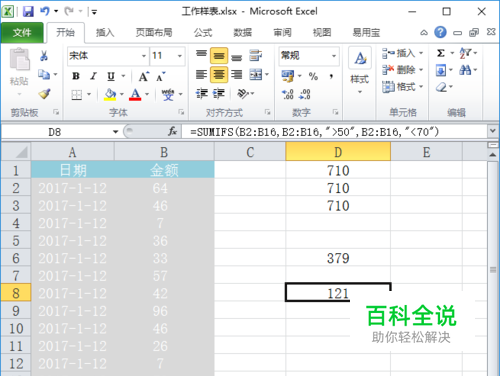Increase the decimal places
Screen dimensions: 500x376
(x=287, y=94)
